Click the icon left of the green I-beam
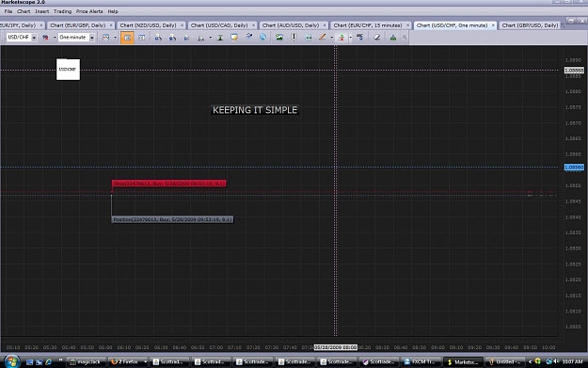This screenshot has width=588, height=368. pyautogui.click(x=201, y=38)
